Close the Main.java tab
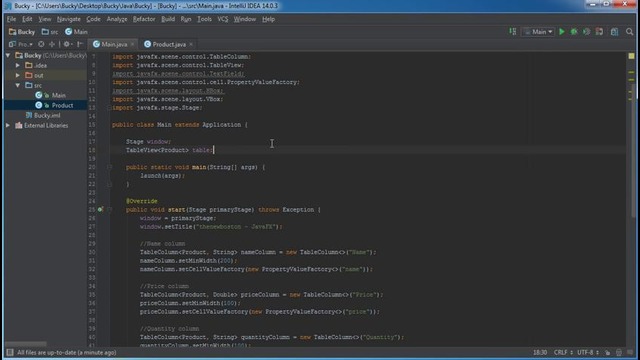Viewport: 640px width, 360px height. point(132,44)
